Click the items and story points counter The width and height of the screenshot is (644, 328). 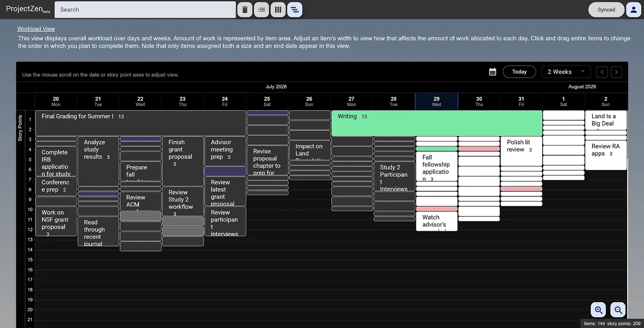[612, 324]
